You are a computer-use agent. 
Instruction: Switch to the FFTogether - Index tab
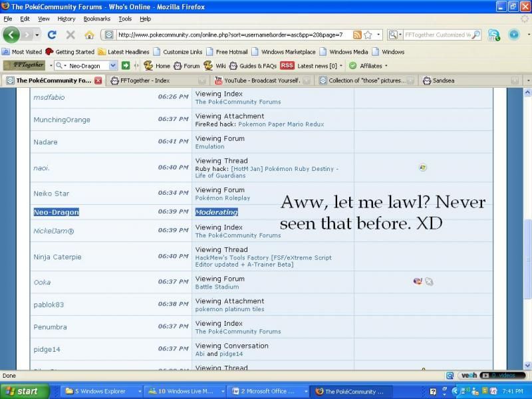(x=158, y=80)
